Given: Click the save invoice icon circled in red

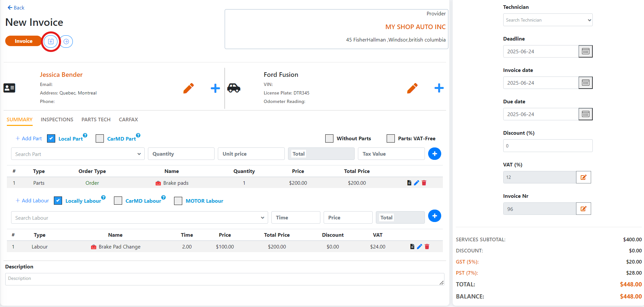Looking at the screenshot, I should click(51, 42).
